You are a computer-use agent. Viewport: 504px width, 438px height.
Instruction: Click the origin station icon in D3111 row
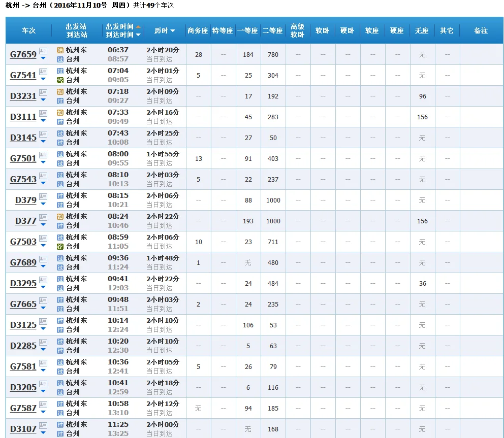(x=60, y=113)
